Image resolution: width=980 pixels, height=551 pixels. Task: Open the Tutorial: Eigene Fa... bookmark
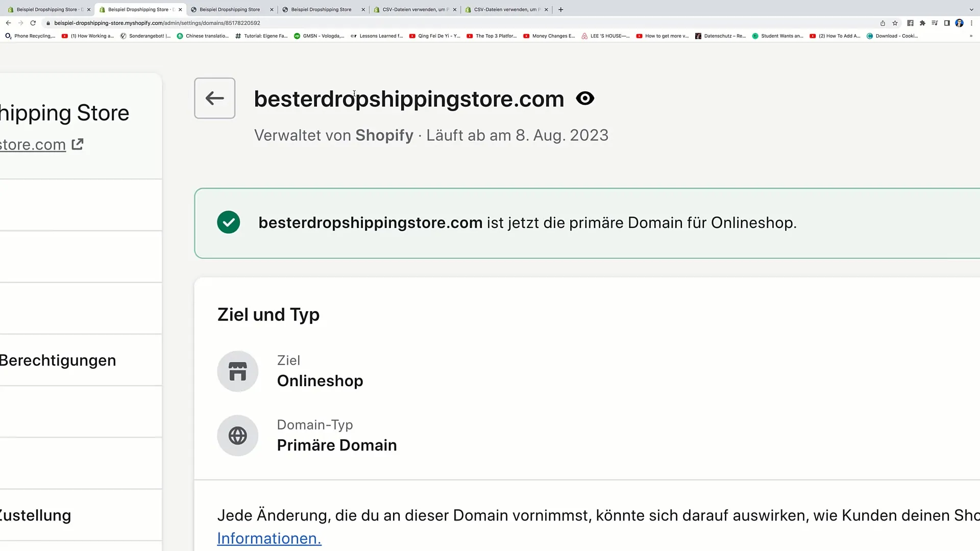click(261, 36)
